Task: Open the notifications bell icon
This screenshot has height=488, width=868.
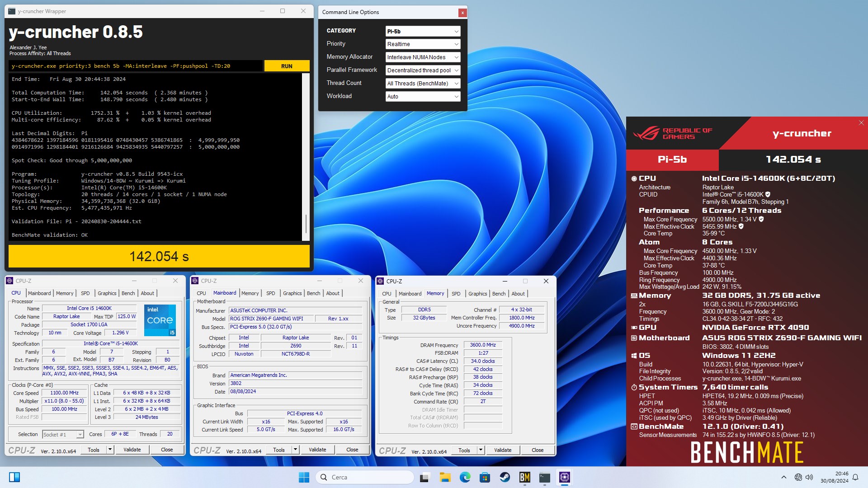Action: pos(855,477)
